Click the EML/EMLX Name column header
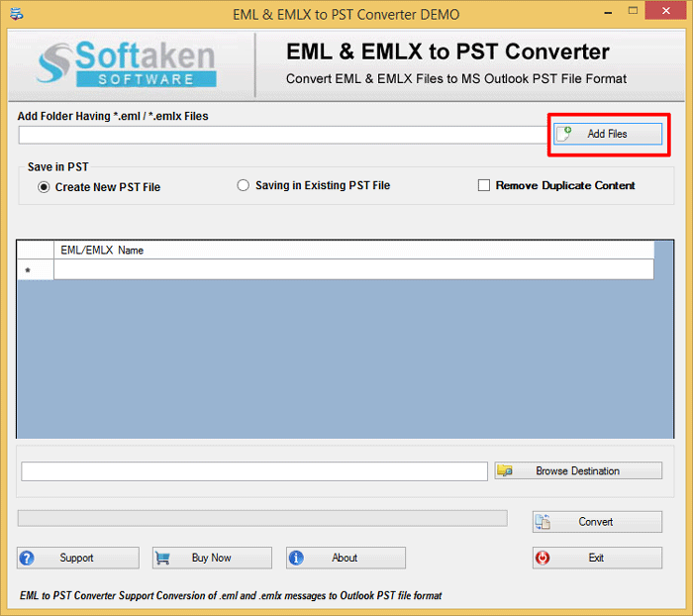693x616 pixels. click(353, 251)
